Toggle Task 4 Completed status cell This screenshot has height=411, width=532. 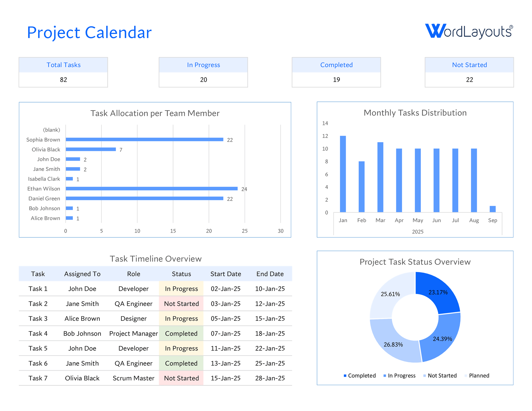[181, 333]
